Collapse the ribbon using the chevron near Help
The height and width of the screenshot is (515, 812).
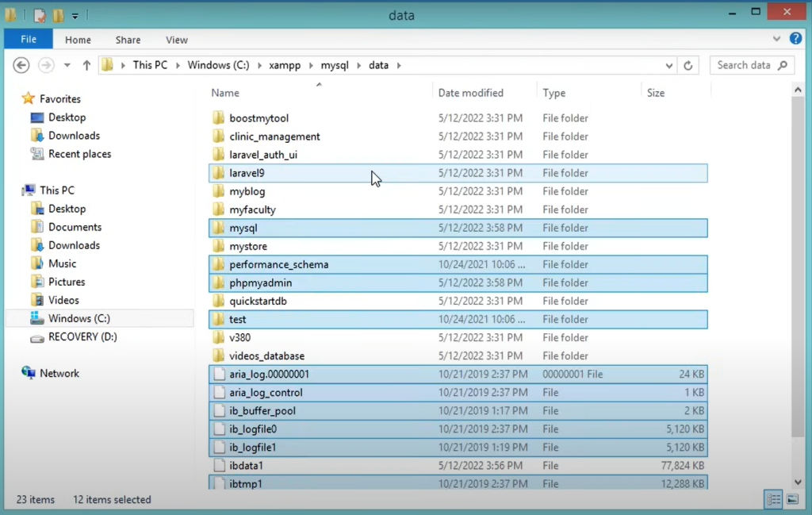[x=776, y=38]
